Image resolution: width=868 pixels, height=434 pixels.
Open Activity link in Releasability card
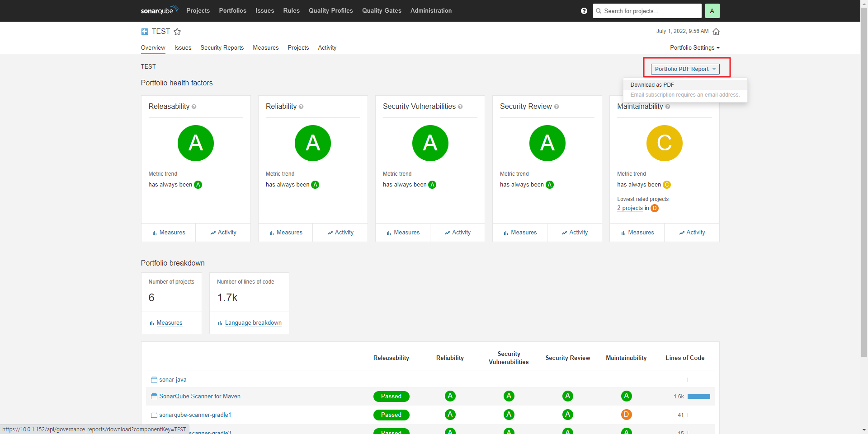227,233
